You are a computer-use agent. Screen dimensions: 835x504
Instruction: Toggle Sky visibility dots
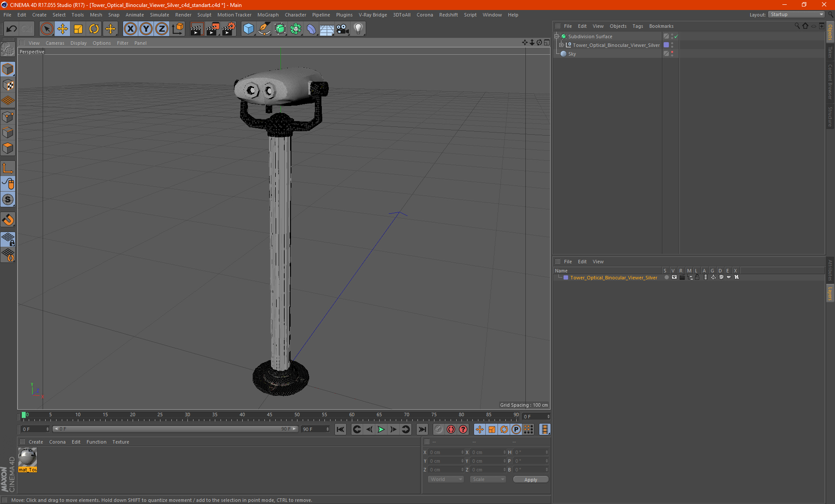coord(672,53)
